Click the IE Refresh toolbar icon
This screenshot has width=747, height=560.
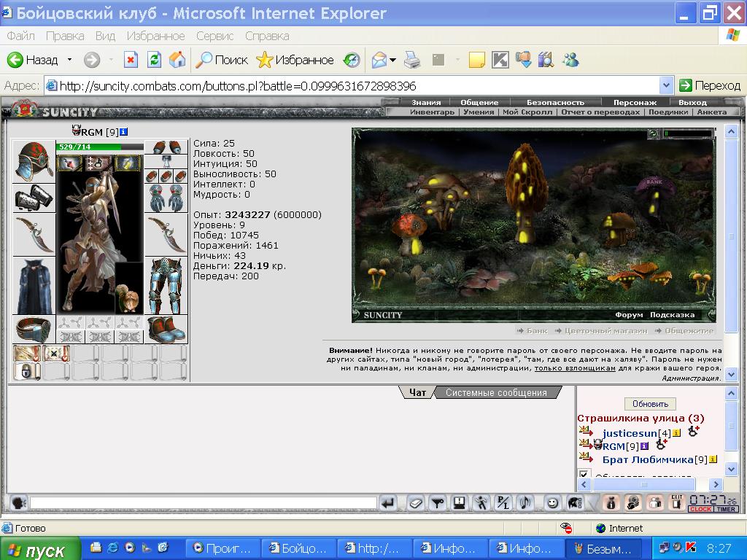(x=154, y=60)
